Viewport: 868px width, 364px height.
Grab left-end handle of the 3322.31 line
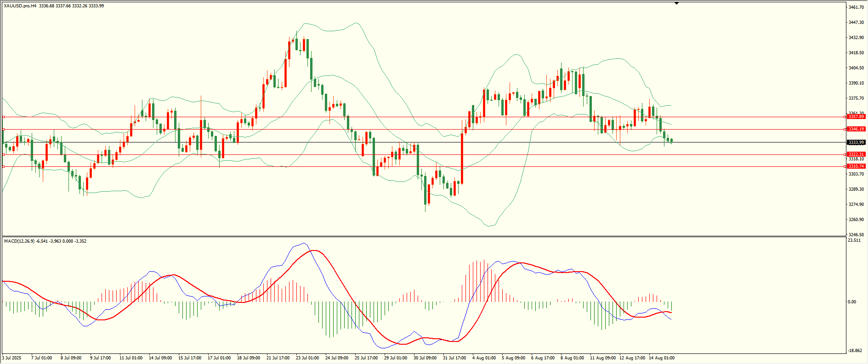click(3, 155)
